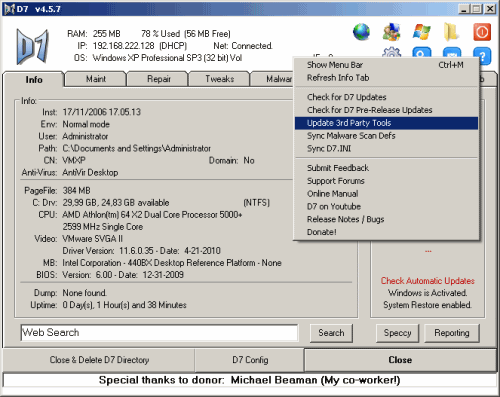Click the red power icon
The height and width of the screenshot is (397, 500).
tap(482, 32)
